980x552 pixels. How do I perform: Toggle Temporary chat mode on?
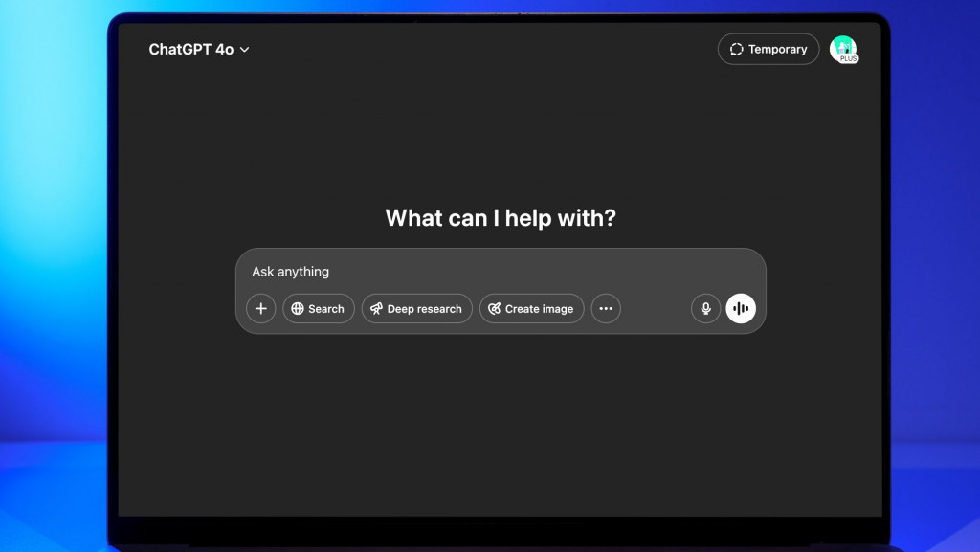tap(768, 50)
